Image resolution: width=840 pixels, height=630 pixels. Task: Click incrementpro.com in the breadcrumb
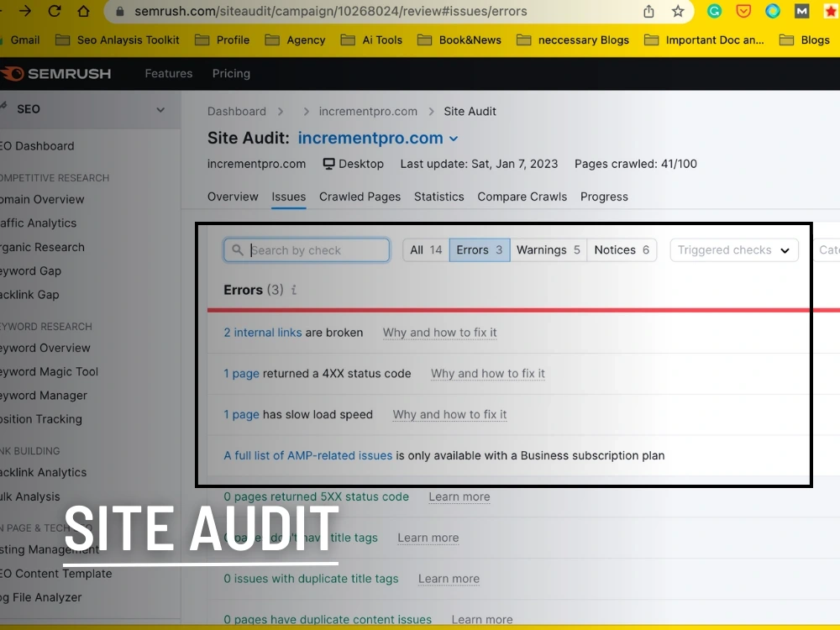[368, 112]
